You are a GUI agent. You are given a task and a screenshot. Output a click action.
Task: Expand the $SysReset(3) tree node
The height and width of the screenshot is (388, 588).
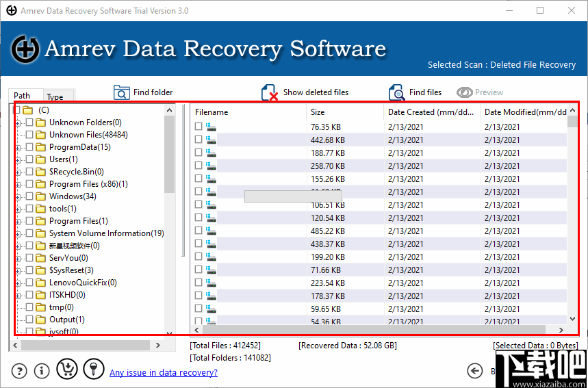18,272
